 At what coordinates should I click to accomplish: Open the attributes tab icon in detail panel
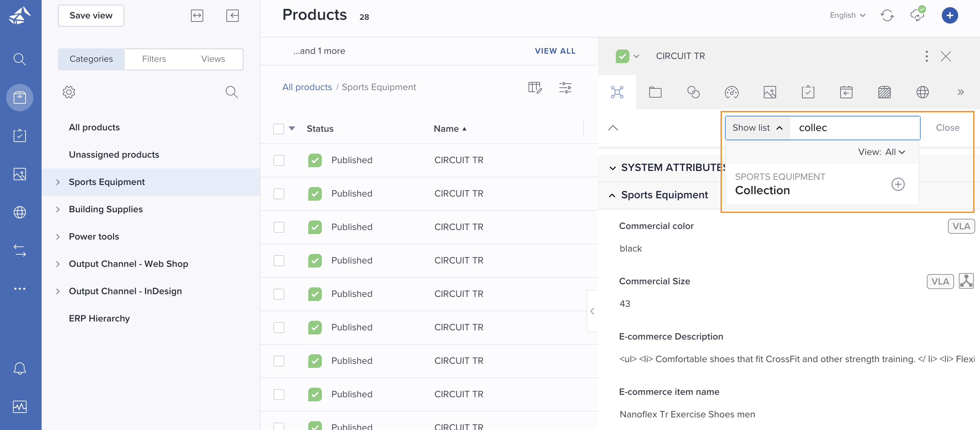coord(617,92)
